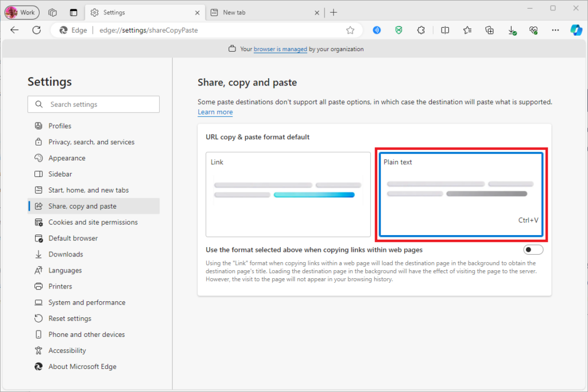This screenshot has height=392, width=588.
Task: Minimize the Edge window
Action: click(530, 8)
